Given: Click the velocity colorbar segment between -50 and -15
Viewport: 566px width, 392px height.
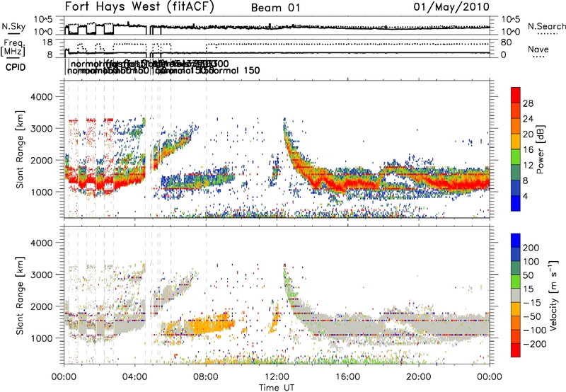Looking at the screenshot, I should tap(516, 309).
